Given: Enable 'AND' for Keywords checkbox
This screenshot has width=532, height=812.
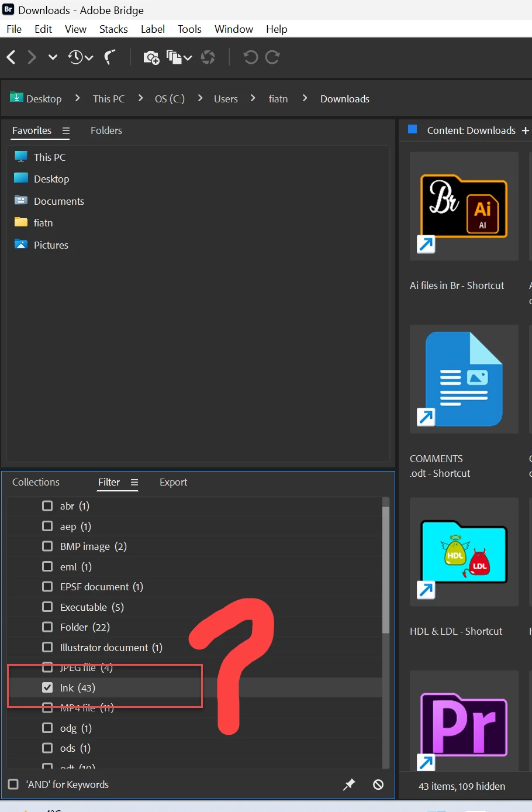Looking at the screenshot, I should click(13, 784).
